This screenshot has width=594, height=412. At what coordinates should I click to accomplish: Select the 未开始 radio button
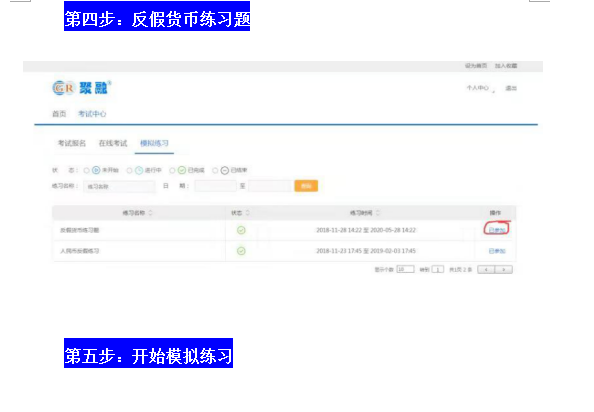pyautogui.click(x=86, y=171)
